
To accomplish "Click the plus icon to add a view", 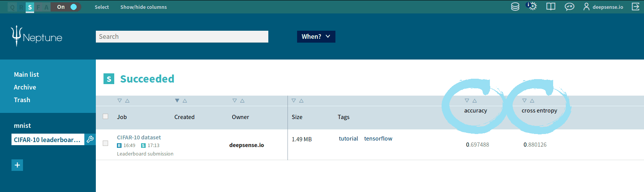I will (x=17, y=165).
